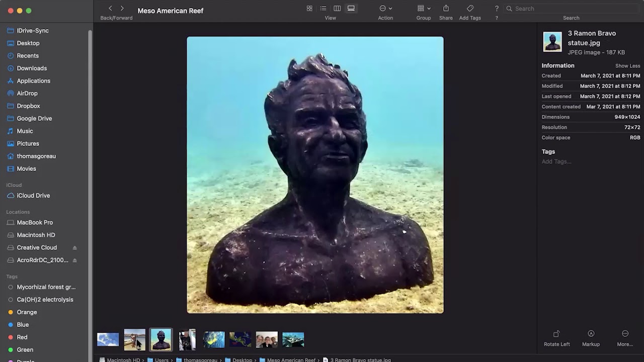Go forward in Finder history
This screenshot has height=362, width=644.
click(x=122, y=9)
